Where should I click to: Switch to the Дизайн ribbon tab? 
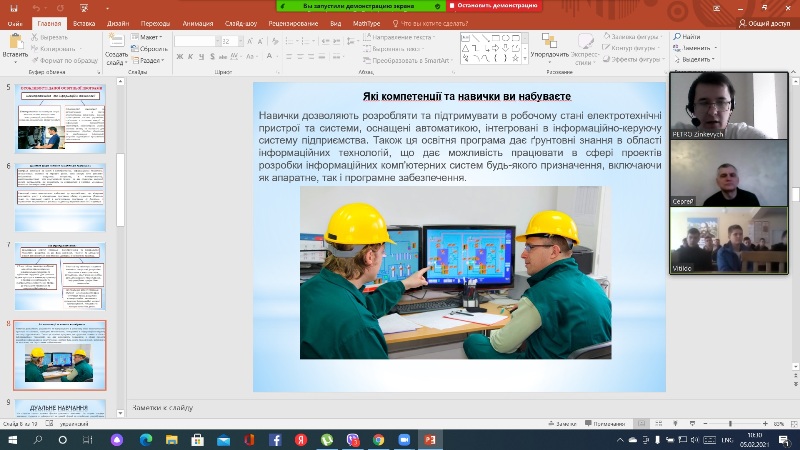pyautogui.click(x=118, y=23)
